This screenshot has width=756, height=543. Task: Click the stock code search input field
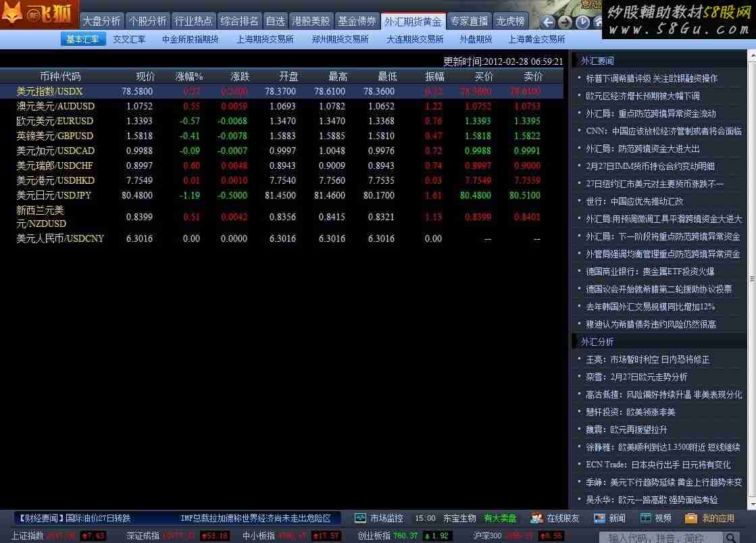click(x=661, y=537)
